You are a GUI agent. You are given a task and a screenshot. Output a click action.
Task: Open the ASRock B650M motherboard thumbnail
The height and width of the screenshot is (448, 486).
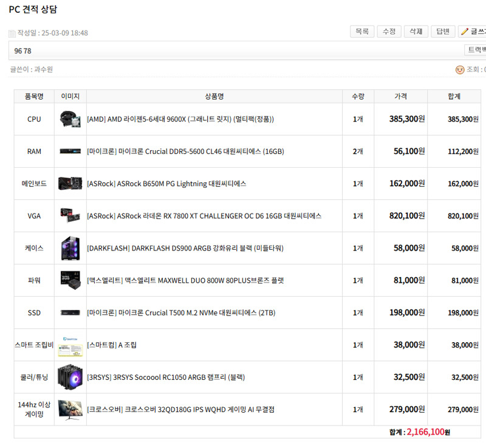(x=70, y=184)
